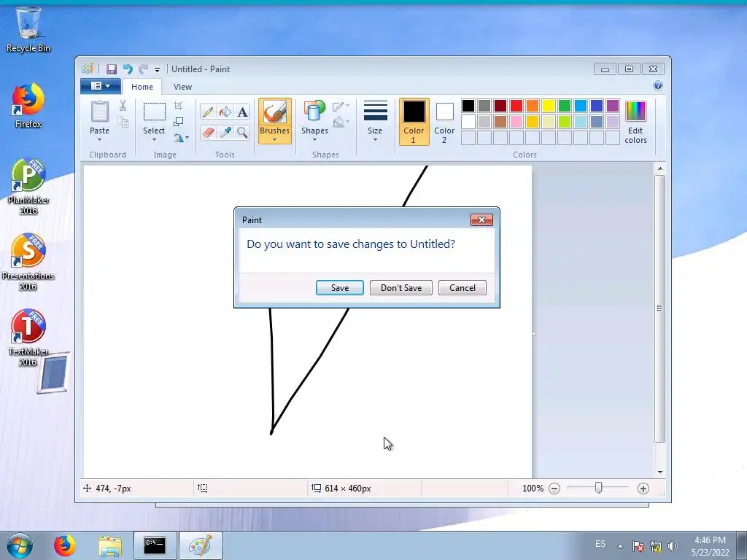
Task: Select the TextMaker 2016 desktop icon
Action: point(28,338)
